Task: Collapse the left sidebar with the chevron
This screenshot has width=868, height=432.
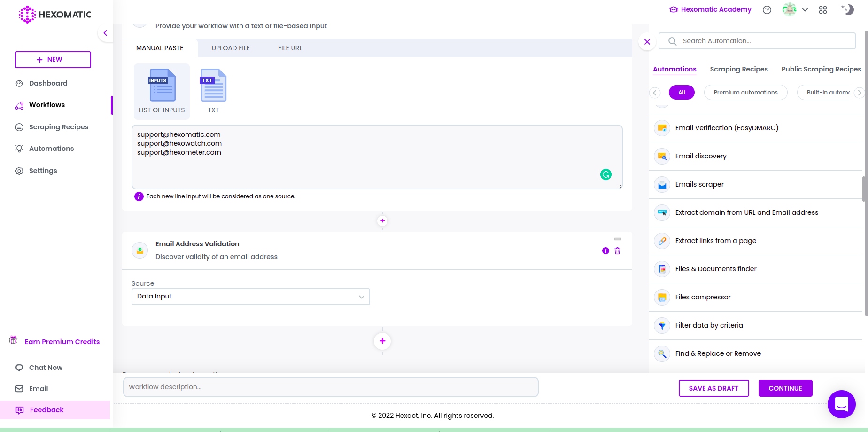Action: coord(105,33)
